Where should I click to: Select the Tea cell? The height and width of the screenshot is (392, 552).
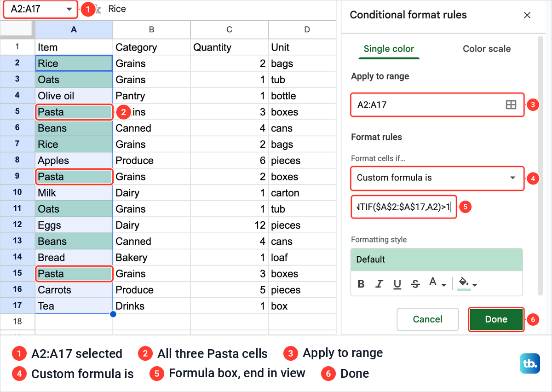tap(74, 306)
